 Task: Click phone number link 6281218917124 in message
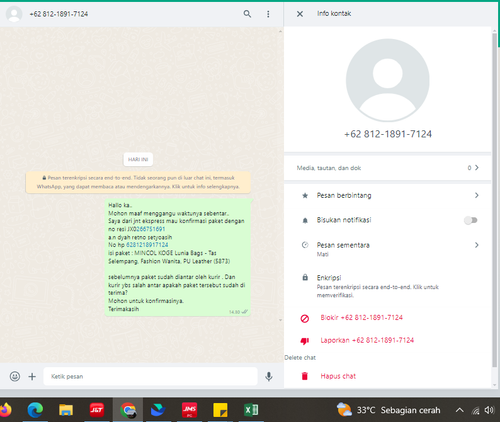click(147, 245)
